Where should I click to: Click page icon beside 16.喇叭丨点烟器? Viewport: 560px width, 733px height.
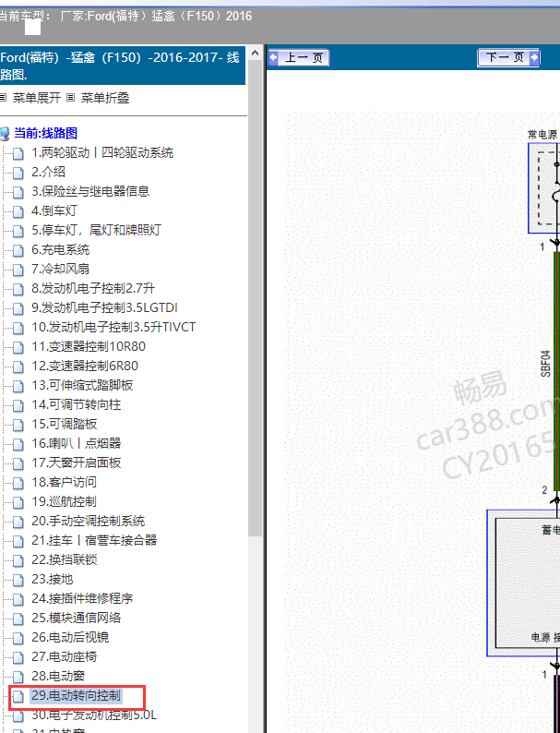pos(18,444)
